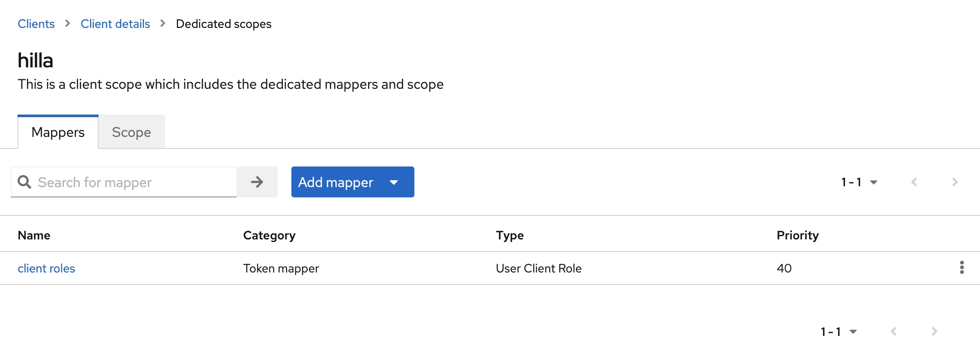Screen dimensions: 980x351
Task: Click the Name column header
Action: pos(34,235)
